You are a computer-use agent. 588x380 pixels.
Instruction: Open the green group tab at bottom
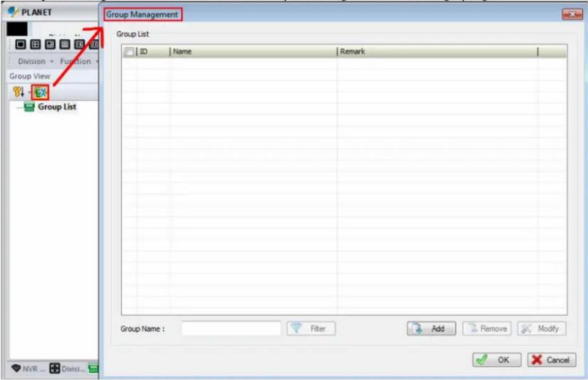click(94, 368)
